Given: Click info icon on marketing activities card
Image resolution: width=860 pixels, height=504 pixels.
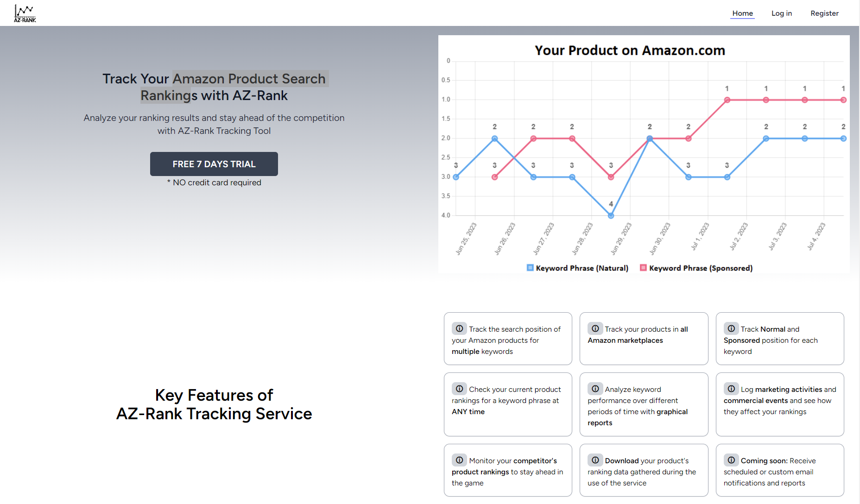Looking at the screenshot, I should click(x=731, y=389).
